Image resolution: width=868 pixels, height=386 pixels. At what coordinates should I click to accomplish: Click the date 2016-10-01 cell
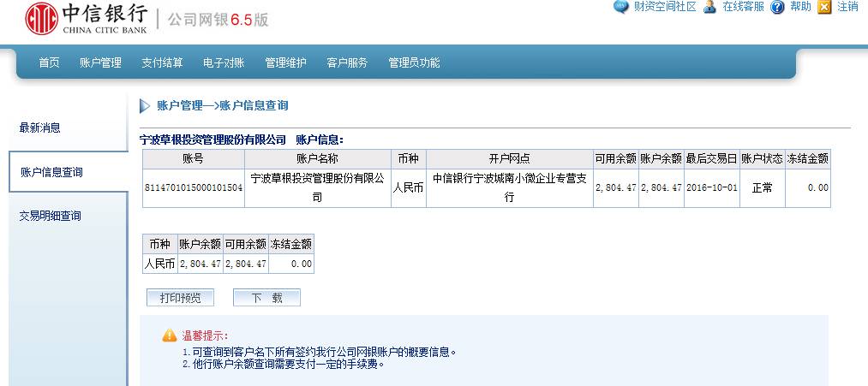tap(712, 187)
